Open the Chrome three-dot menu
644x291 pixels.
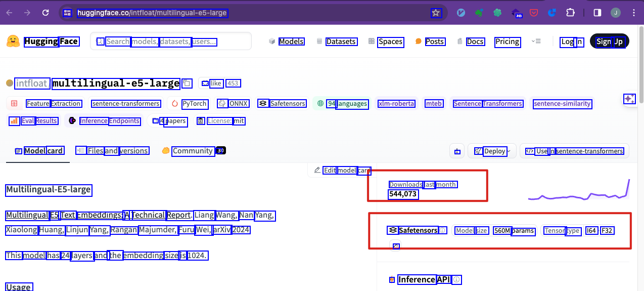633,13
